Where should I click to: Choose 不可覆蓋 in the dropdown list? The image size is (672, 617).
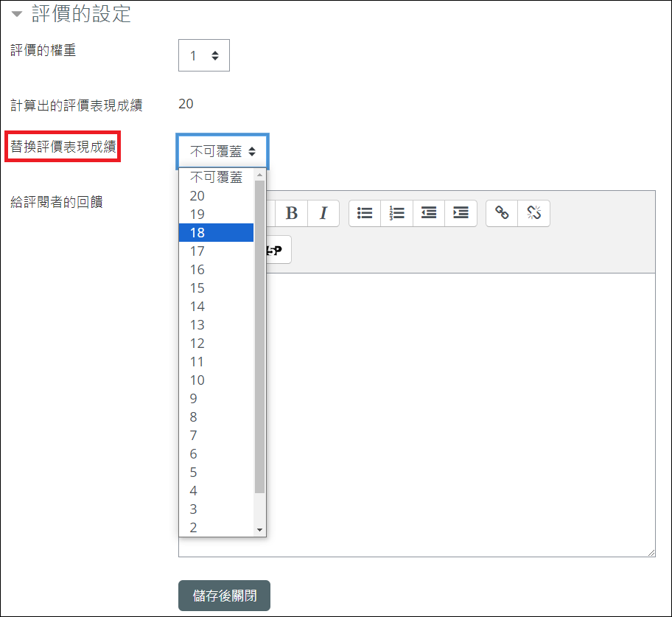coord(216,177)
